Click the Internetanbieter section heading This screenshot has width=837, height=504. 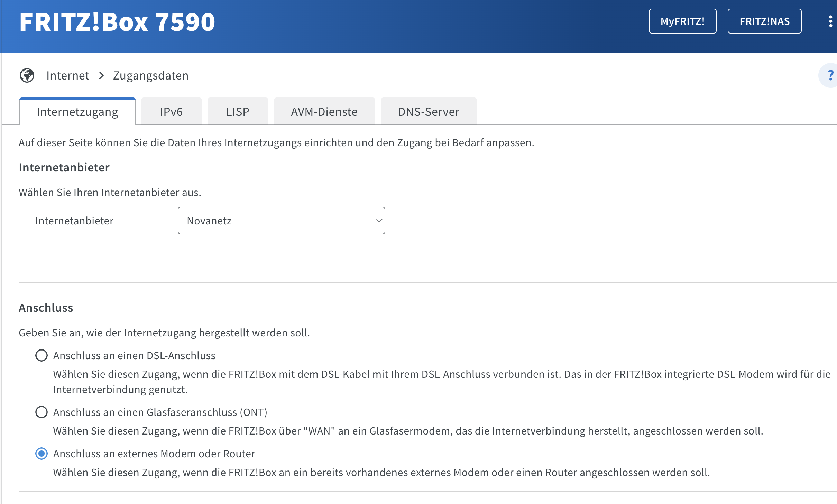pyautogui.click(x=64, y=167)
